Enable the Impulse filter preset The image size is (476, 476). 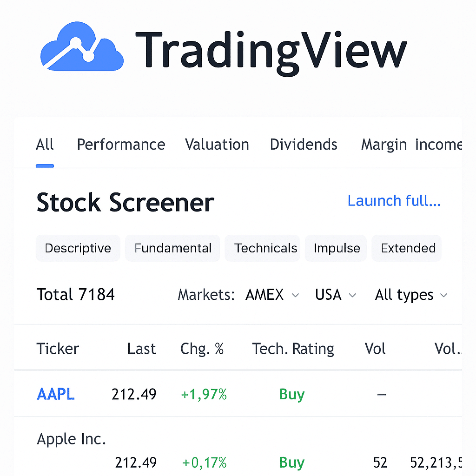336,248
